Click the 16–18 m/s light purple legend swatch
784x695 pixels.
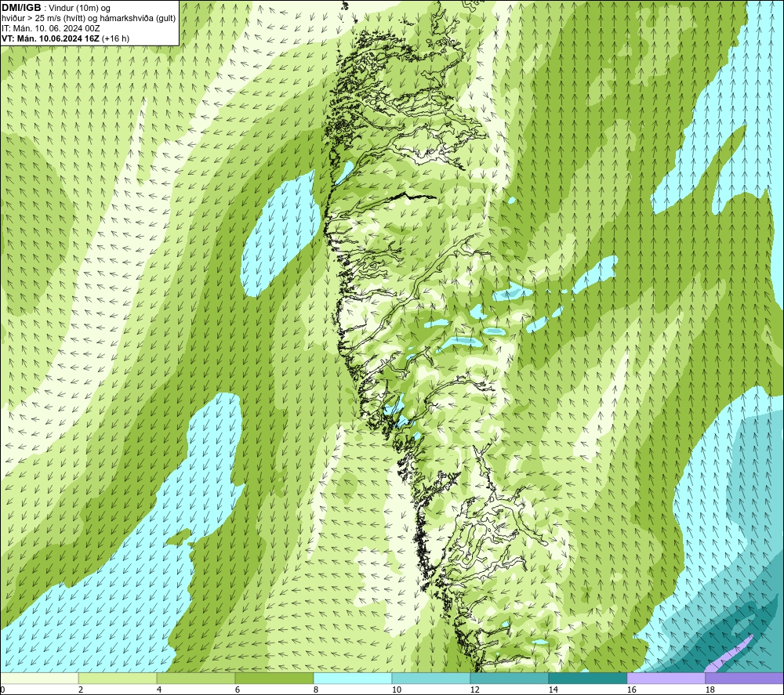click(666, 678)
